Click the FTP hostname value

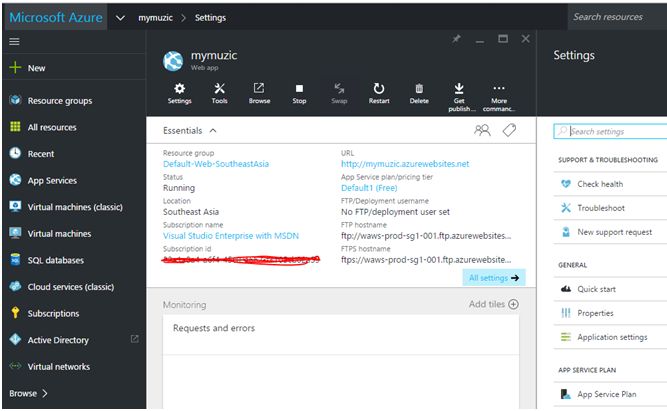(x=426, y=236)
